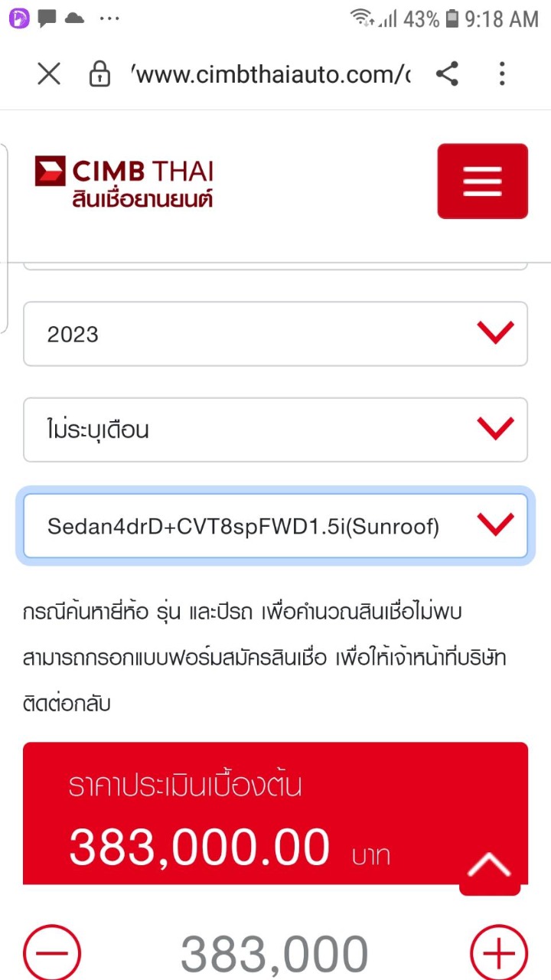This screenshot has height=980, width=551.
Task: Open the Sedan4drD+CVT8sp model dropdown
Action: [x=275, y=526]
